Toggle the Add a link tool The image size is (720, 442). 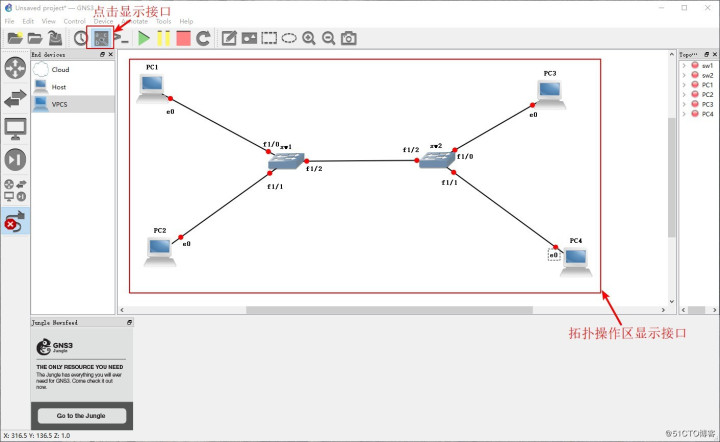(15, 221)
